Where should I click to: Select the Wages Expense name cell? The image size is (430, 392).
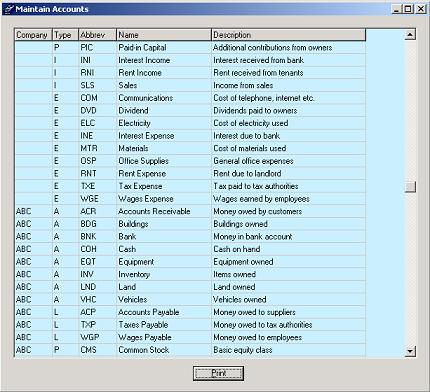click(x=164, y=199)
